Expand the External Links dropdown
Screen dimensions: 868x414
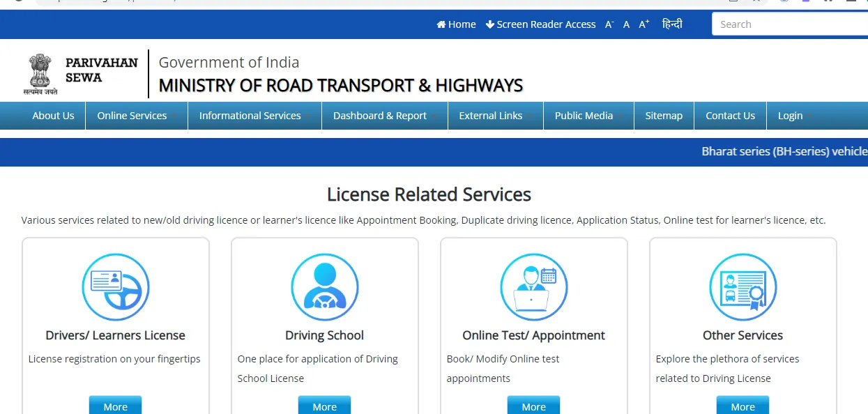tap(495, 116)
